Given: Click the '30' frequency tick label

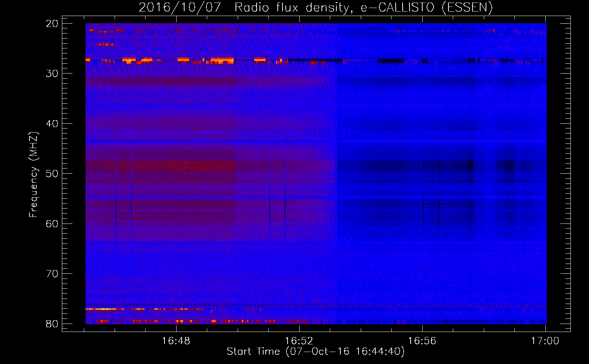Looking at the screenshot, I should click(x=52, y=74).
